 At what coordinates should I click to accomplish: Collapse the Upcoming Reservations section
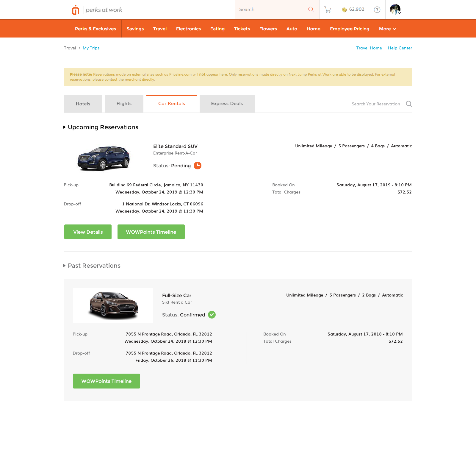(65, 127)
